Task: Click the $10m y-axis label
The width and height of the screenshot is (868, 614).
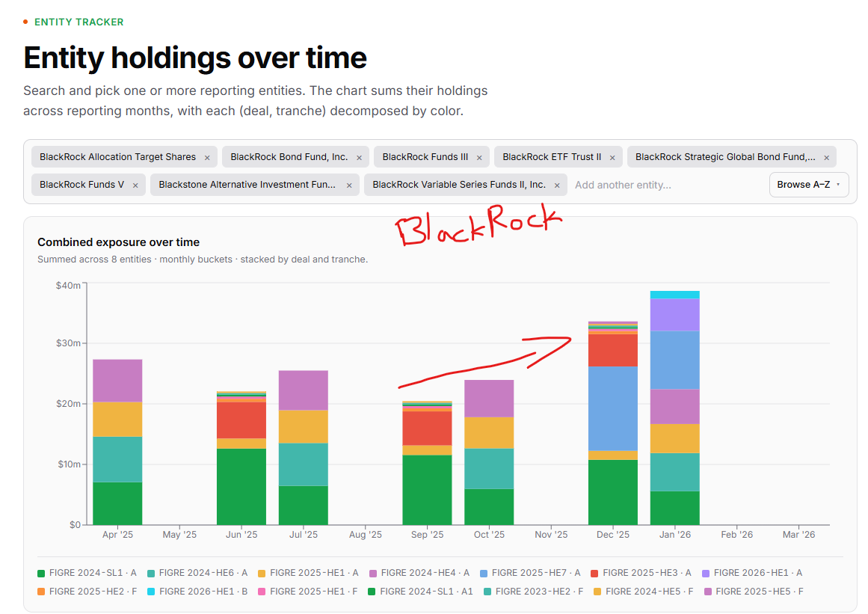Action: coord(70,464)
